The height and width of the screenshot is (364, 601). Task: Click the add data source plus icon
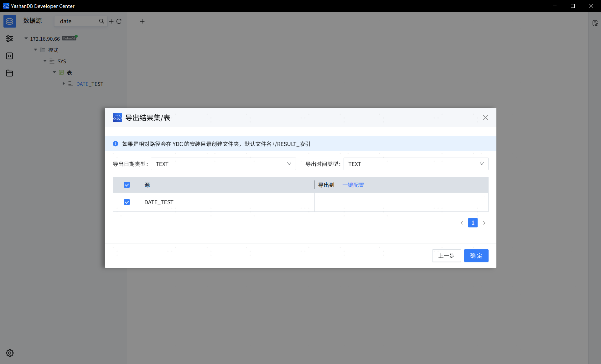111,21
